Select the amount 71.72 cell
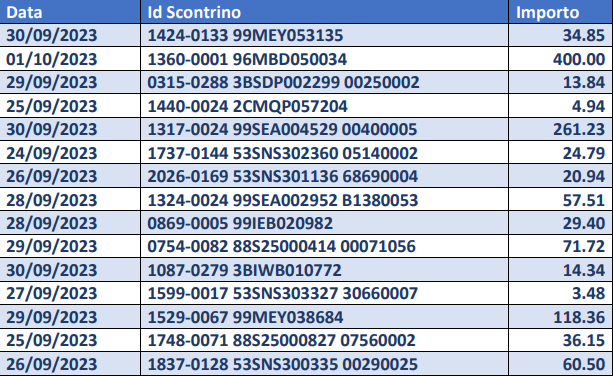Viewport: 613px width, 376px height. pos(561,247)
